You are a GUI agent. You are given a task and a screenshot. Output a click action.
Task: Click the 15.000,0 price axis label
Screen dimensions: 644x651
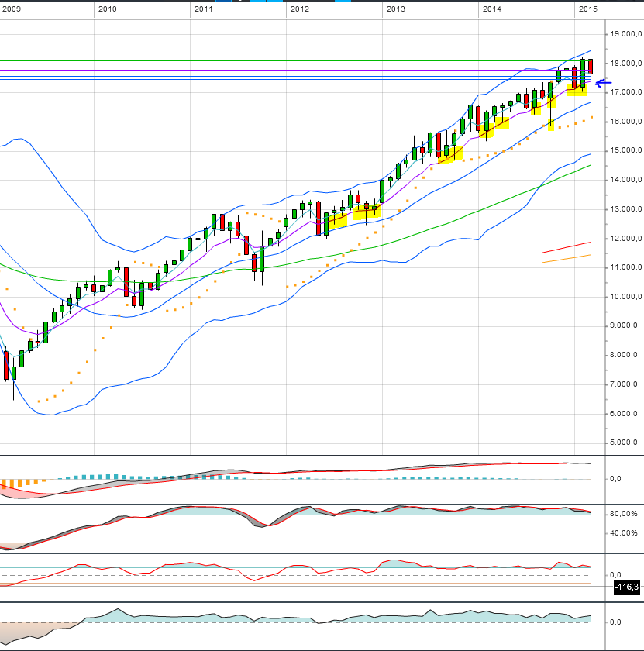coord(626,150)
